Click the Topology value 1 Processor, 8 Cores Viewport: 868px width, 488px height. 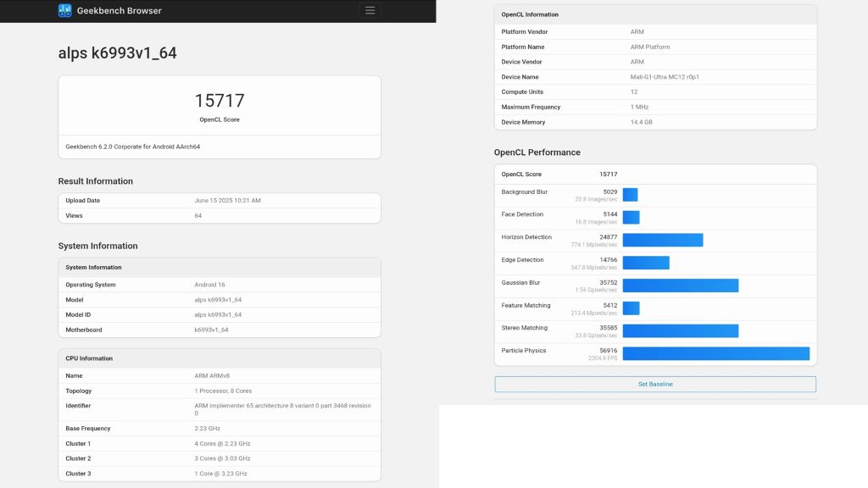click(223, 391)
